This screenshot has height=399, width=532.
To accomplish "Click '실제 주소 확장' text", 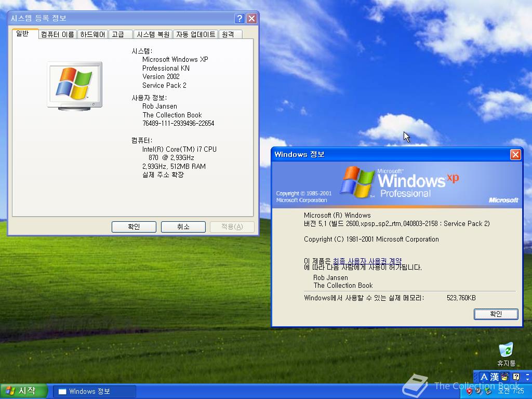I will (x=163, y=175).
